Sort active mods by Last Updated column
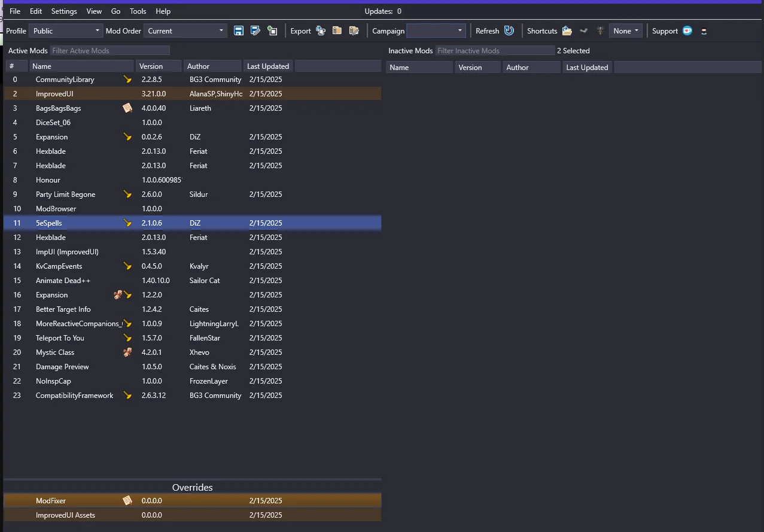The height and width of the screenshot is (532, 764). click(x=268, y=66)
